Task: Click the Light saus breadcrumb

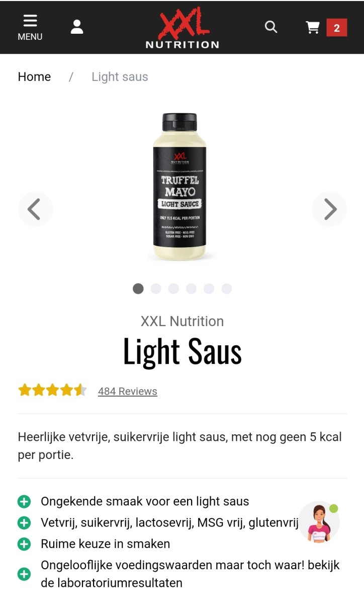Action: pyautogui.click(x=120, y=77)
